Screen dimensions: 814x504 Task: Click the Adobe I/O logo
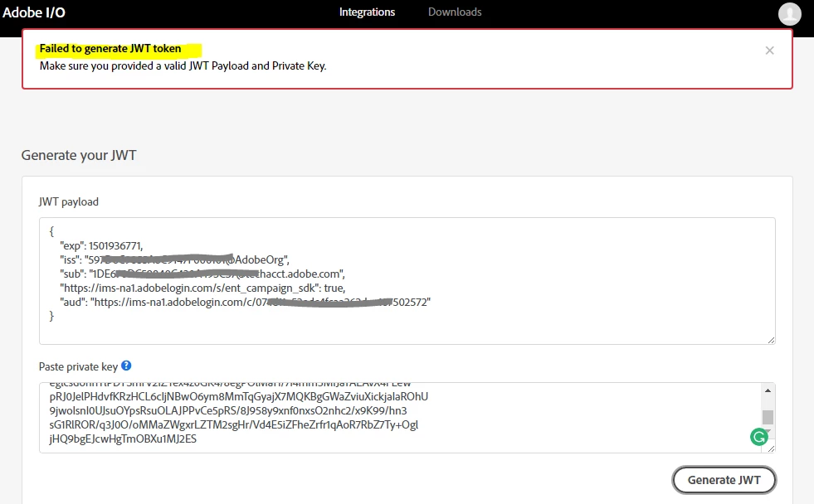point(34,12)
